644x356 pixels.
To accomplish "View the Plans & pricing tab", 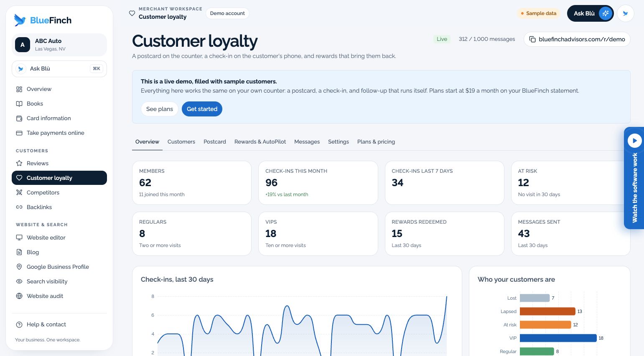I will [x=376, y=142].
